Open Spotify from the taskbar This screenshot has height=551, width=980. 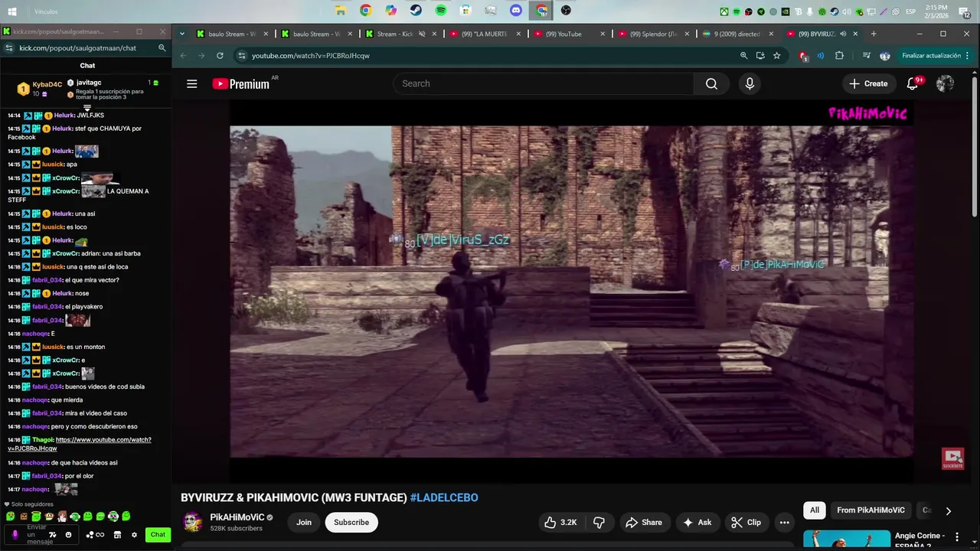click(441, 11)
